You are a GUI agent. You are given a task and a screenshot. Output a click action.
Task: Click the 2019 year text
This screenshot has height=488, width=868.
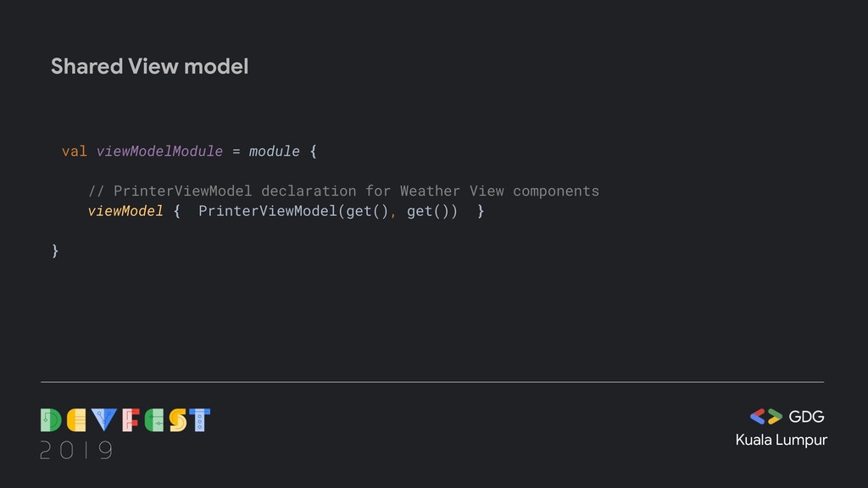click(76, 450)
